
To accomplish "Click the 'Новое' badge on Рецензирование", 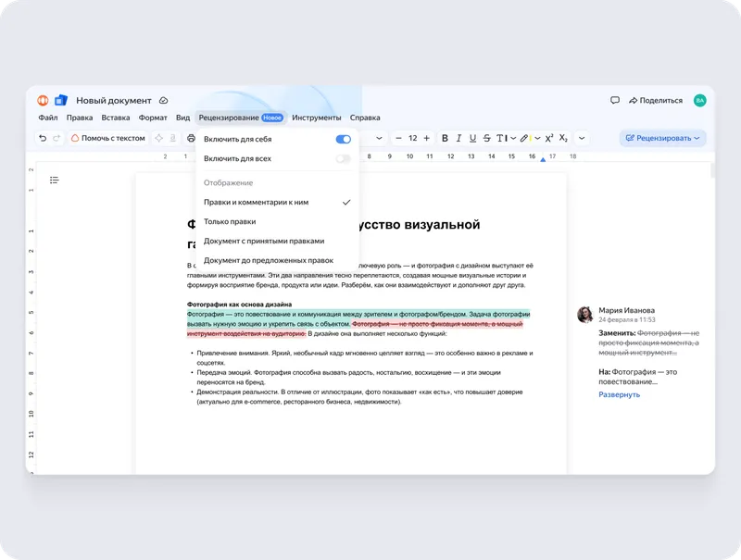I will pyautogui.click(x=272, y=118).
